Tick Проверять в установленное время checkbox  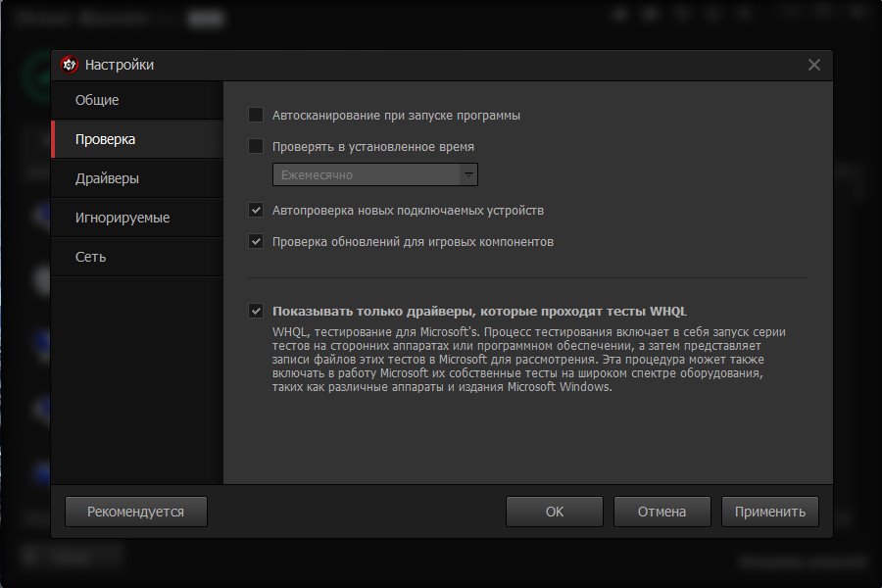tap(256, 146)
